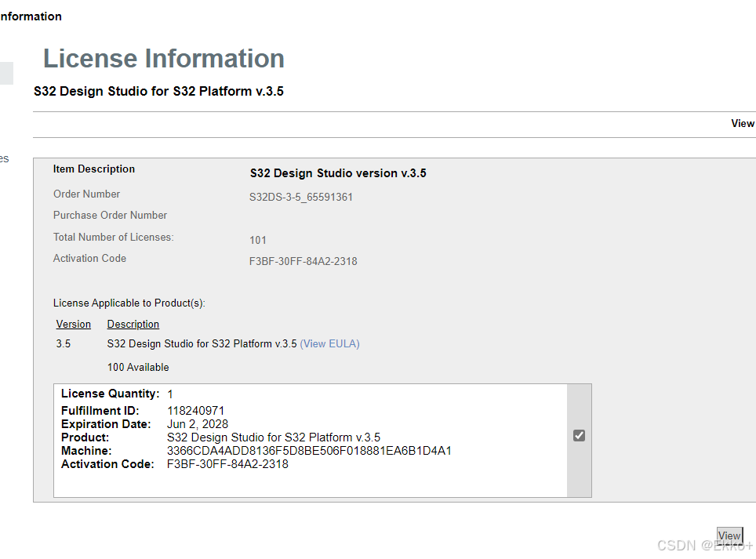Click the fulfillment ID 118240971
The image size is (756, 559).
click(196, 411)
